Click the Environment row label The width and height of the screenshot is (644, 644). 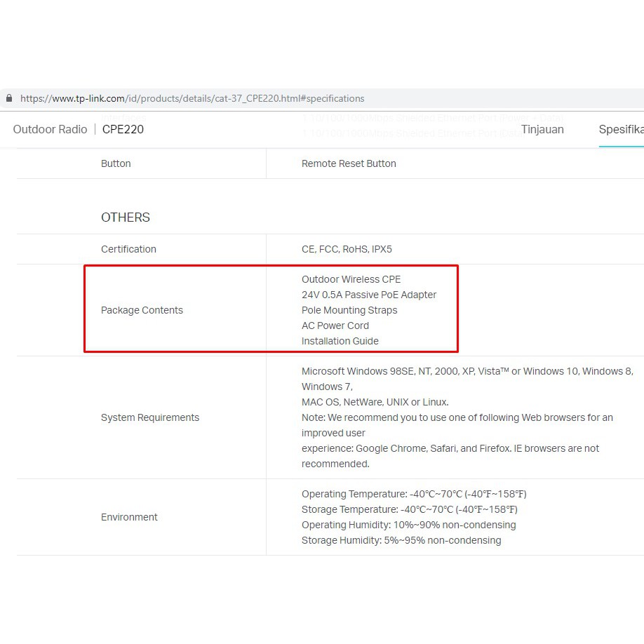(129, 517)
